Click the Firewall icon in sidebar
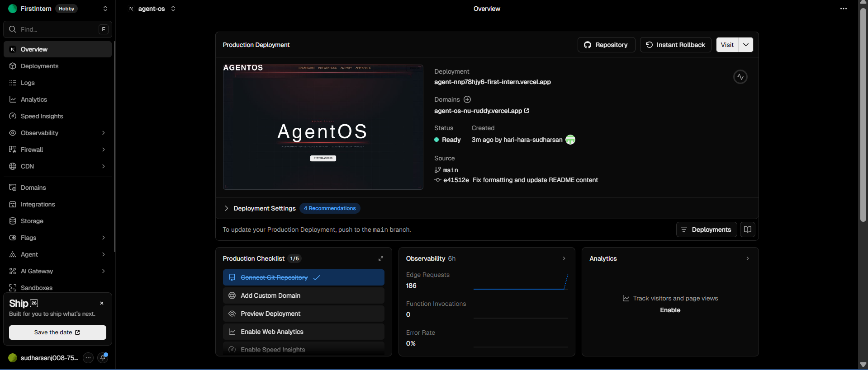Image resolution: width=868 pixels, height=370 pixels. coord(13,150)
